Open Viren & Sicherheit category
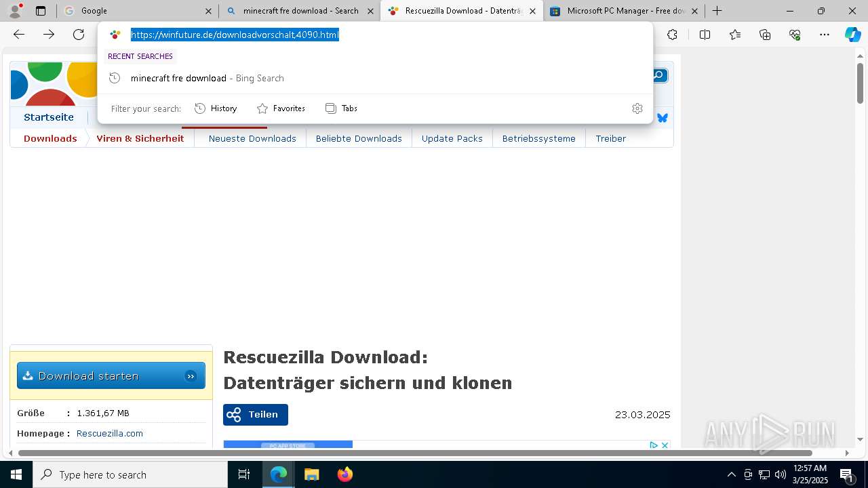Viewport: 868px width, 488px height. (x=140, y=138)
